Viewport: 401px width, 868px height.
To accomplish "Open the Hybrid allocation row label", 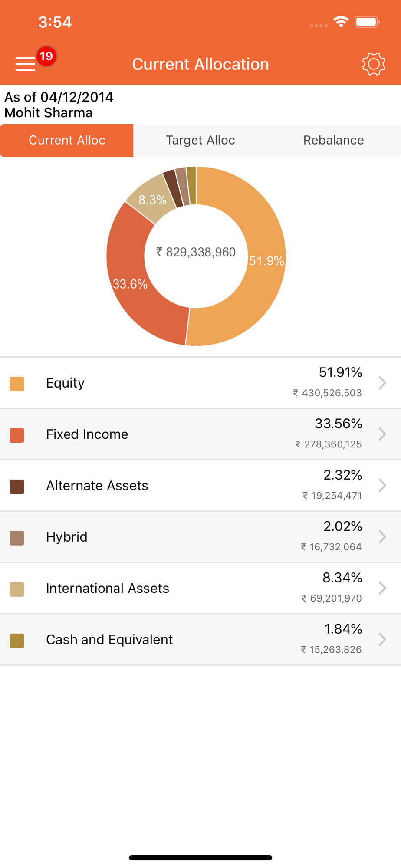I will (x=67, y=537).
